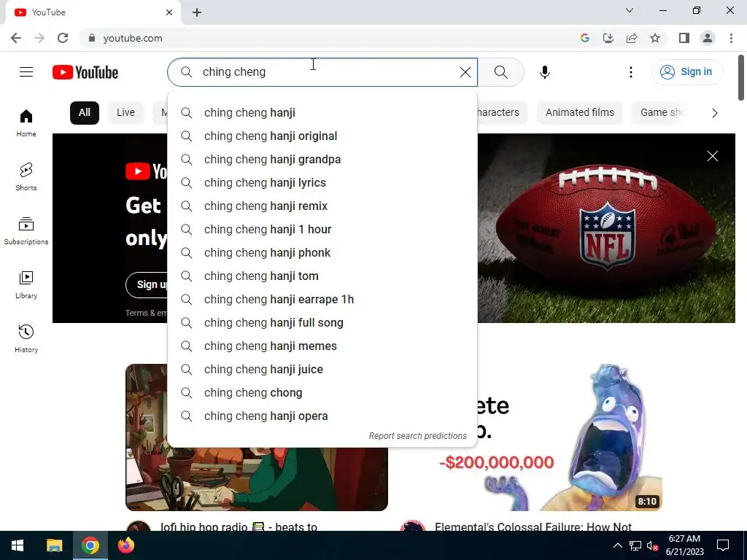Choose suggestion 'ching cheng hanji 1 hour'
The image size is (747, 560).
[x=322, y=230]
